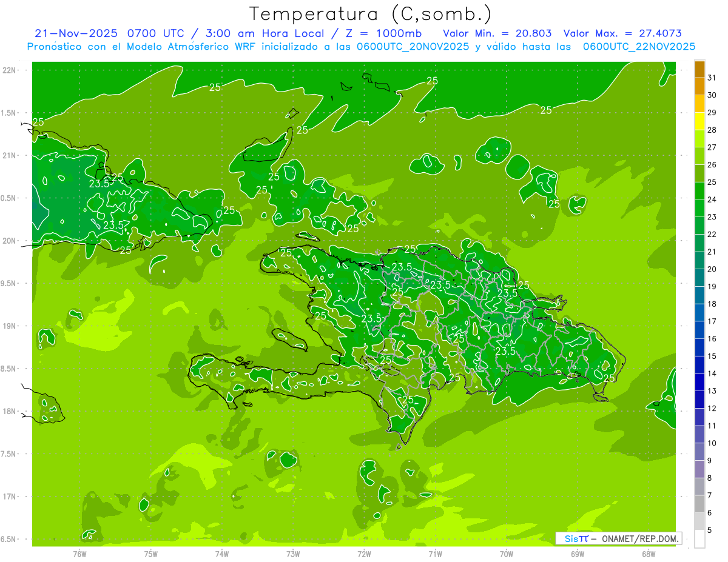The height and width of the screenshot is (562, 728).
Task: Click the legend value '28'
Action: coord(712,130)
